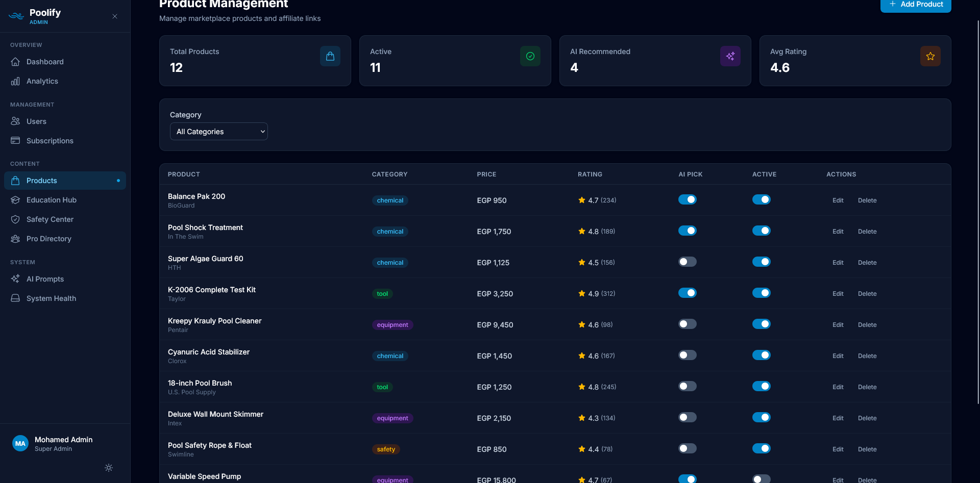Click the Add Product button
This screenshot has height=483, width=980.
[x=916, y=5]
